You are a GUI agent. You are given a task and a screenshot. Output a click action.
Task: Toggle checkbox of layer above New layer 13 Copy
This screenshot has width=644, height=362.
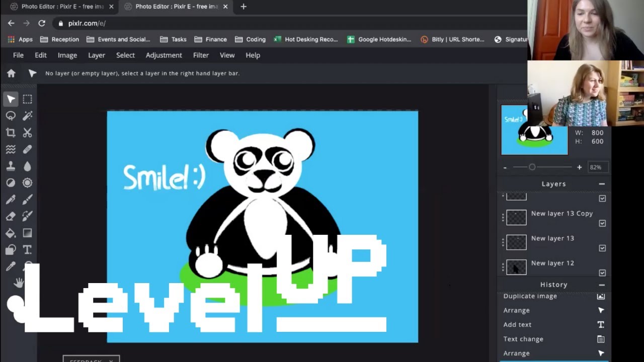click(x=602, y=199)
